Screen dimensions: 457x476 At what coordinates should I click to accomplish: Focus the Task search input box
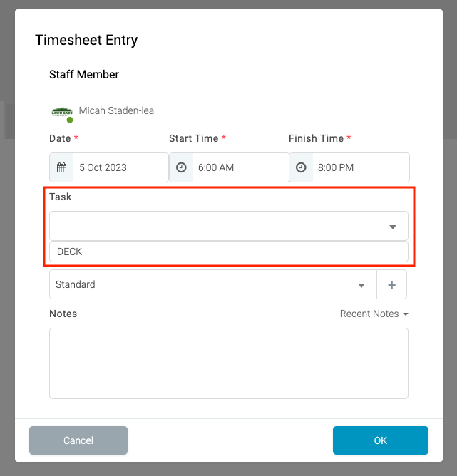214,227
